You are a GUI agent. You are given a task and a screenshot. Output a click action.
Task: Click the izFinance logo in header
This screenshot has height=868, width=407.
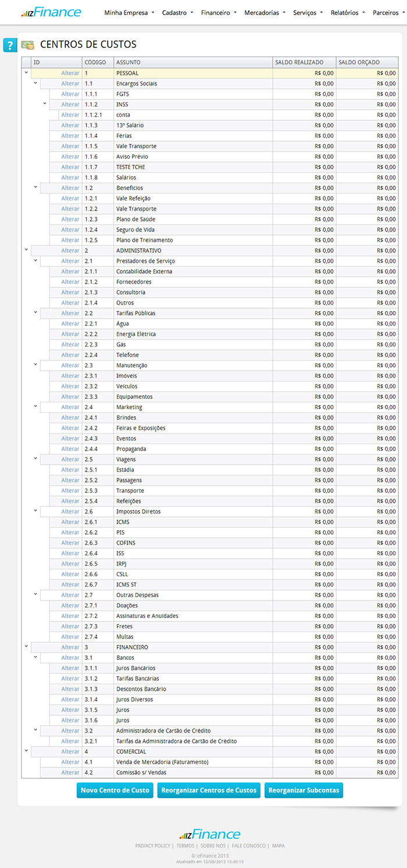coord(51,12)
